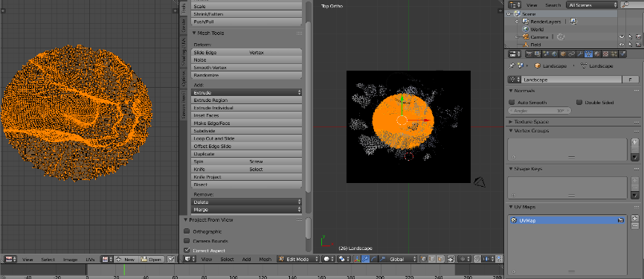This screenshot has height=279, width=644.
Task: Collapse the Mesh Tools panel
Action: 194,33
